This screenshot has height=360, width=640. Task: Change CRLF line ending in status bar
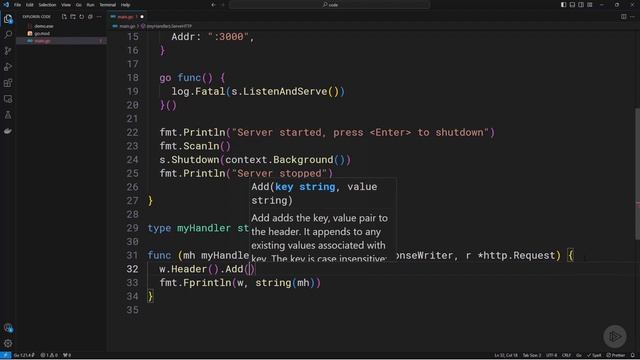pyautogui.click(x=567, y=356)
